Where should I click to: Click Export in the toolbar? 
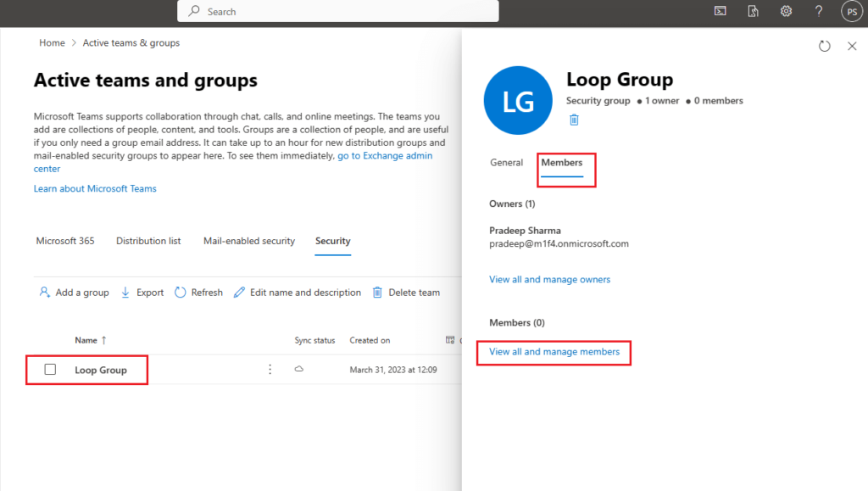tap(142, 293)
